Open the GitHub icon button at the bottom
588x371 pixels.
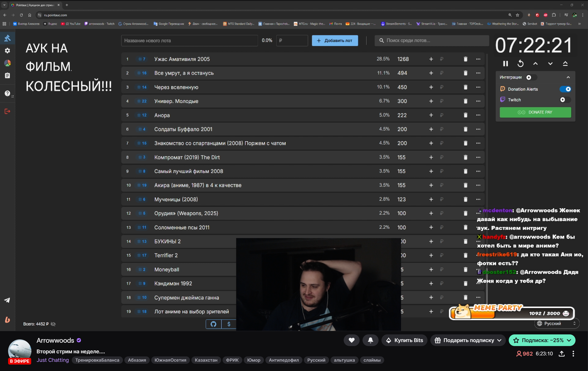point(213,324)
